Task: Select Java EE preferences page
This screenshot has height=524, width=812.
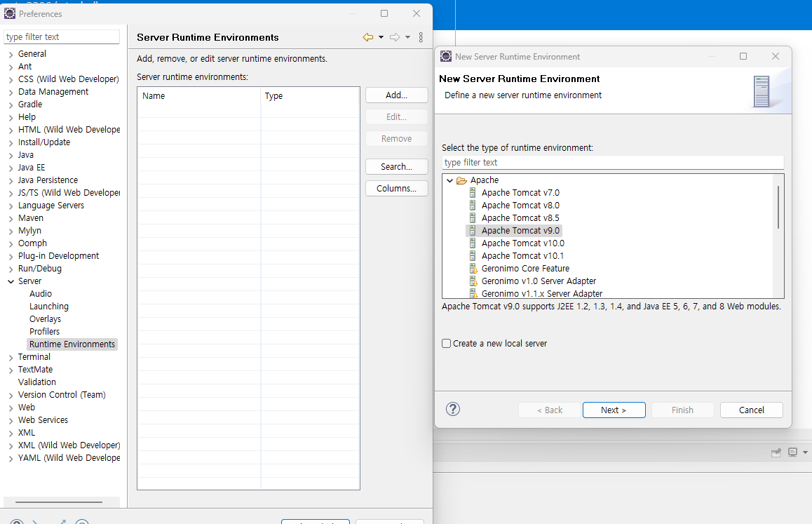Action: point(32,168)
